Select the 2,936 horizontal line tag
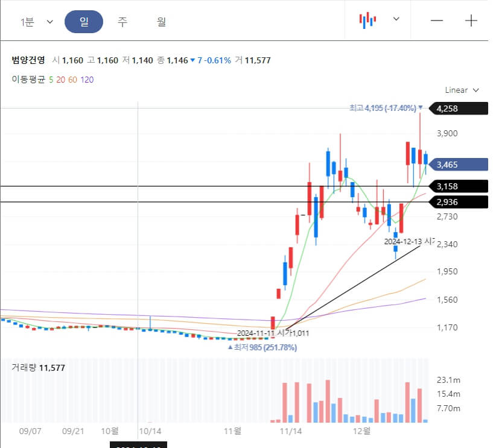The image size is (493, 448). pos(459,202)
